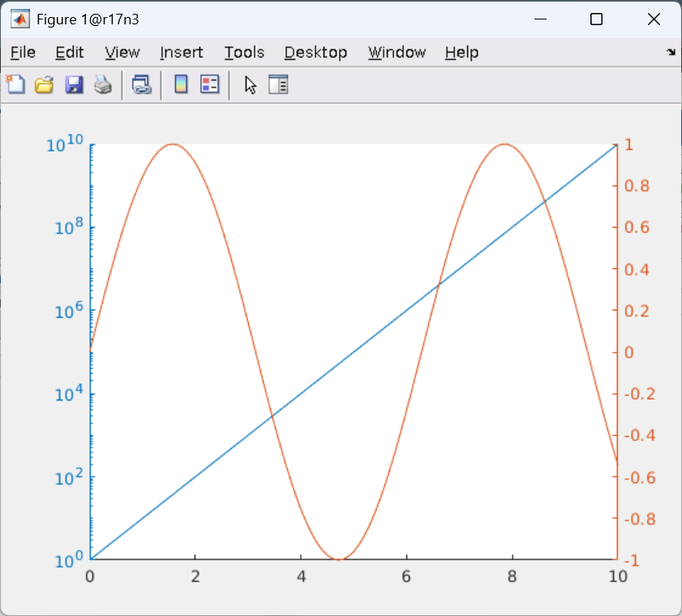Open a file using the folder icon
The image size is (682, 616).
[x=44, y=84]
